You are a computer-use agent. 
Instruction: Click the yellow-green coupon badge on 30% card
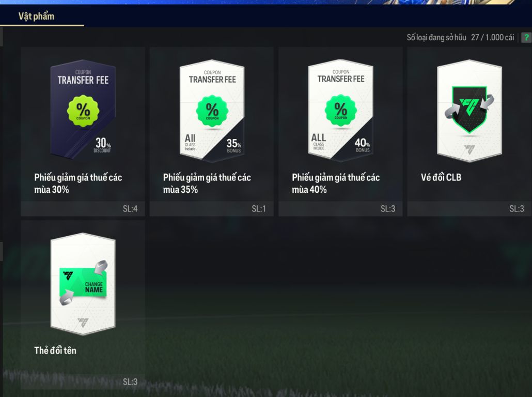point(83,111)
